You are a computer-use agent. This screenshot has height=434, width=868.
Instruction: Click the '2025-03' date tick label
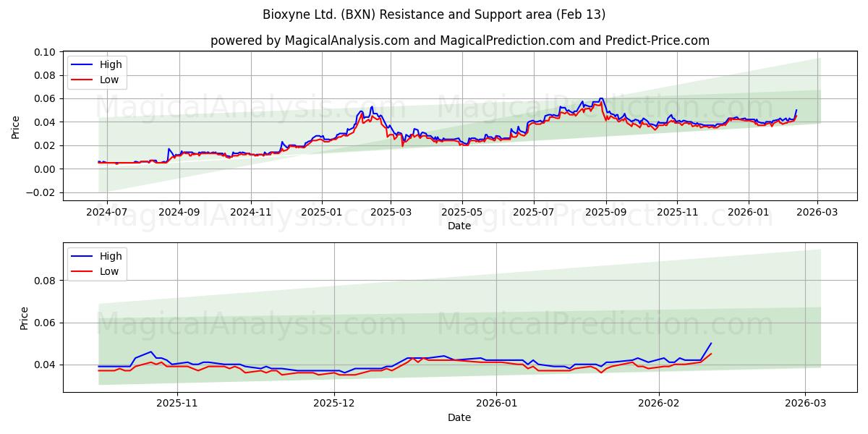[x=391, y=213]
